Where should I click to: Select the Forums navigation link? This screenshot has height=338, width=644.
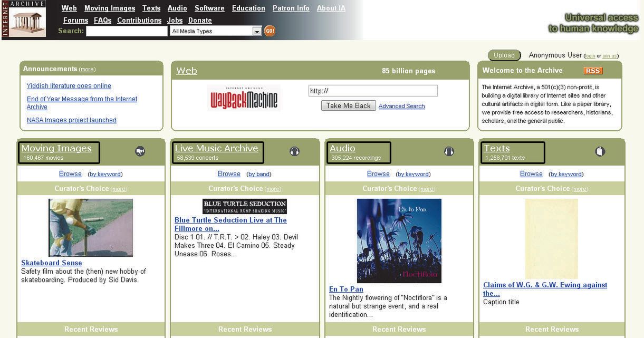(75, 20)
